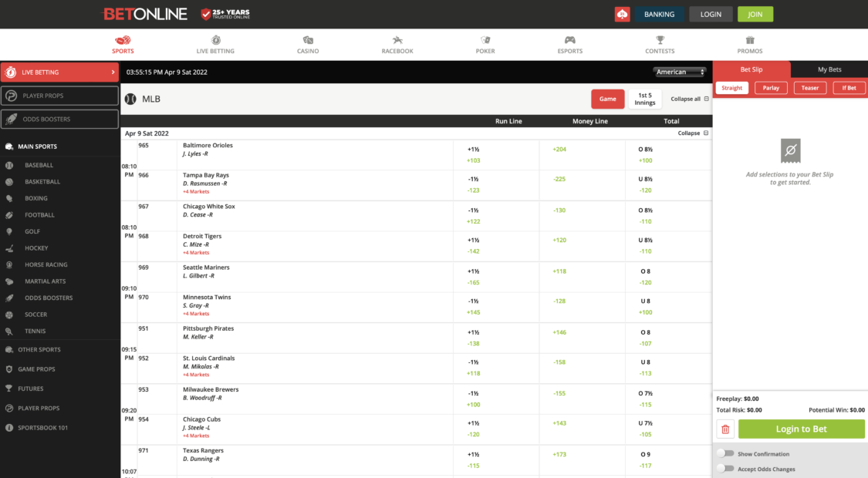Click the Basketball icon in sidebar
The width and height of the screenshot is (868, 478).
click(x=9, y=182)
